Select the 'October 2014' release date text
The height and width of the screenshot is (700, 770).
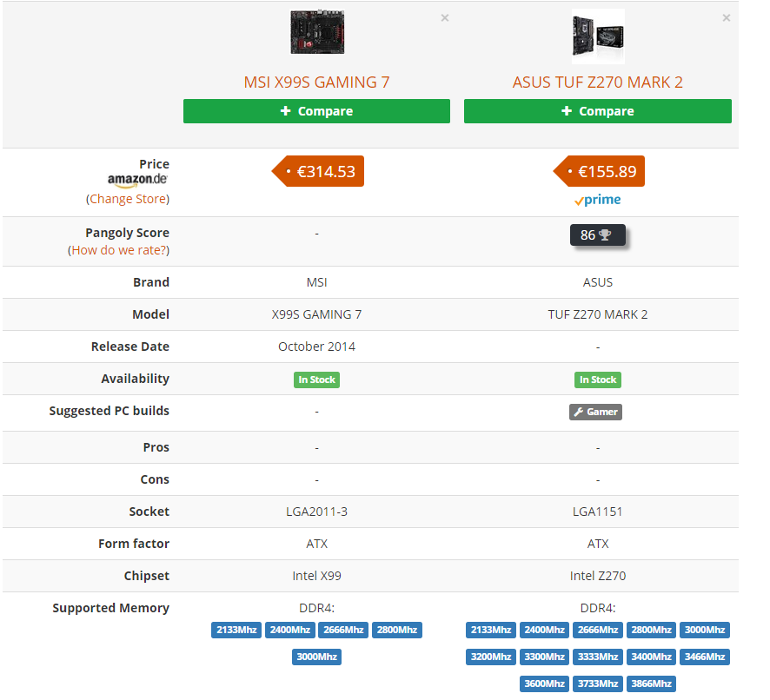tap(316, 347)
